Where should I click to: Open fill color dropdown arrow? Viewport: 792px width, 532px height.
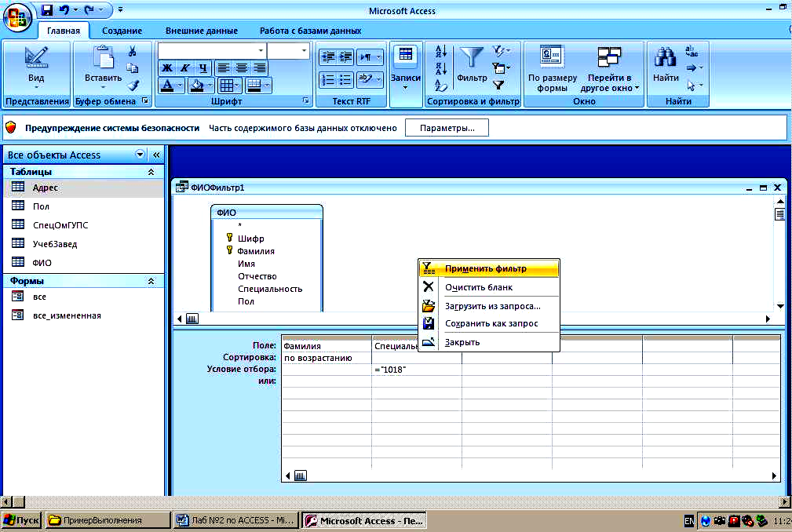tap(210, 86)
